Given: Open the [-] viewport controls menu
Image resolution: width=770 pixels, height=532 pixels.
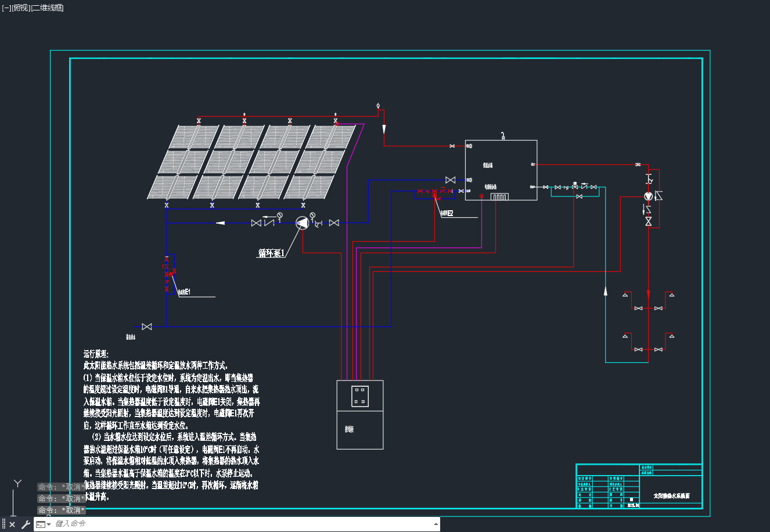Looking at the screenshot, I should tap(6, 8).
